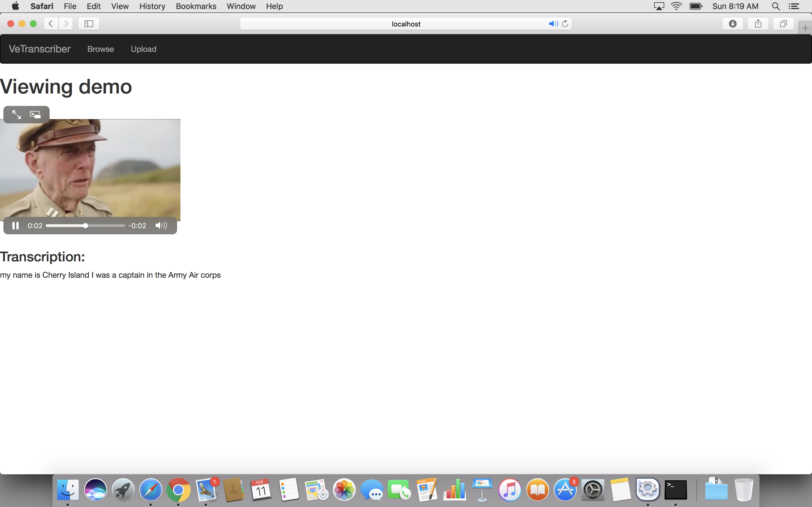Mute the video player volume
Image resolution: width=812 pixels, height=507 pixels.
point(161,226)
